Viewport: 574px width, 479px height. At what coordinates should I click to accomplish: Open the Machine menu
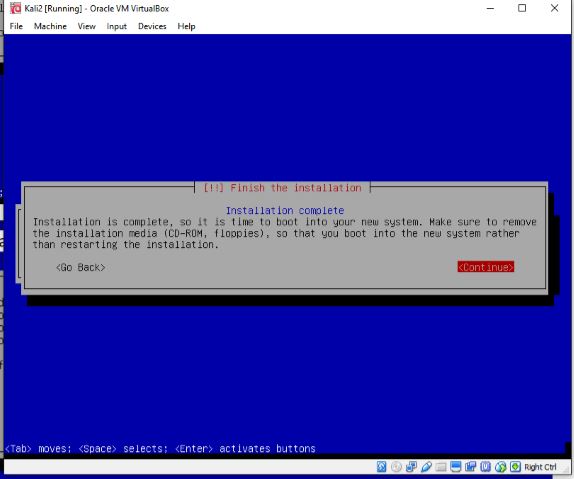(50, 26)
